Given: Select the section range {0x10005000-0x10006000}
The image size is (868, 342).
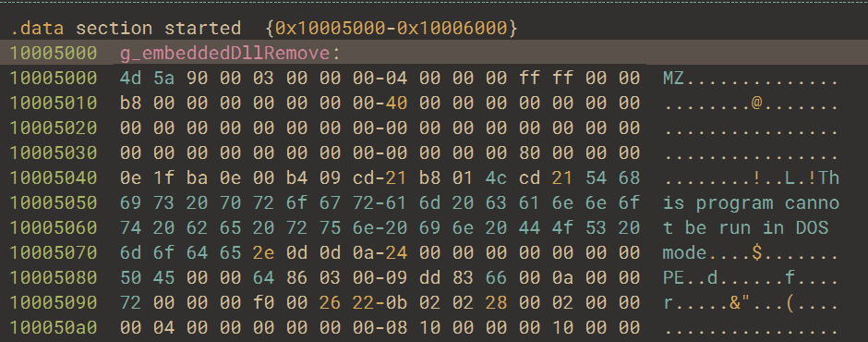Looking at the screenshot, I should (392, 28).
